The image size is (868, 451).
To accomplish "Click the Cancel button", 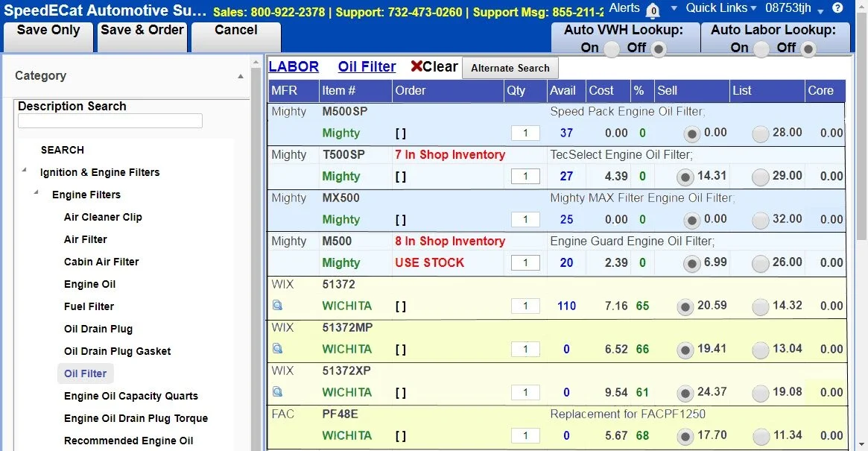I will (236, 36).
